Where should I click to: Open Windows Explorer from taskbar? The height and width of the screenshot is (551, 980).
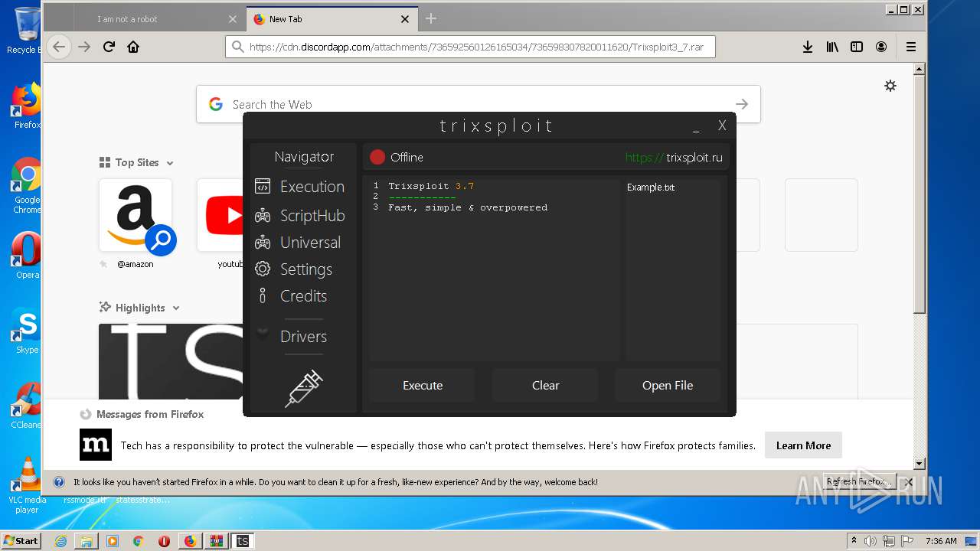tap(87, 541)
